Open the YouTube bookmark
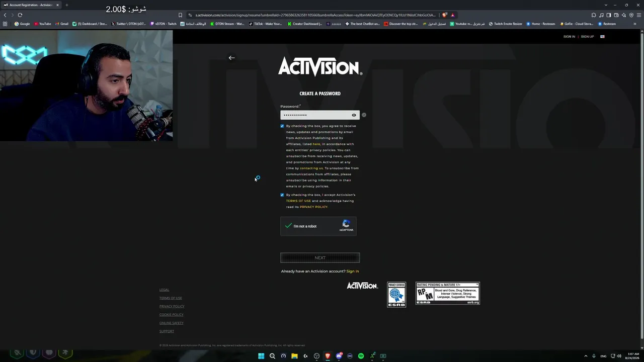This screenshot has width=644, height=362. click(42, 24)
